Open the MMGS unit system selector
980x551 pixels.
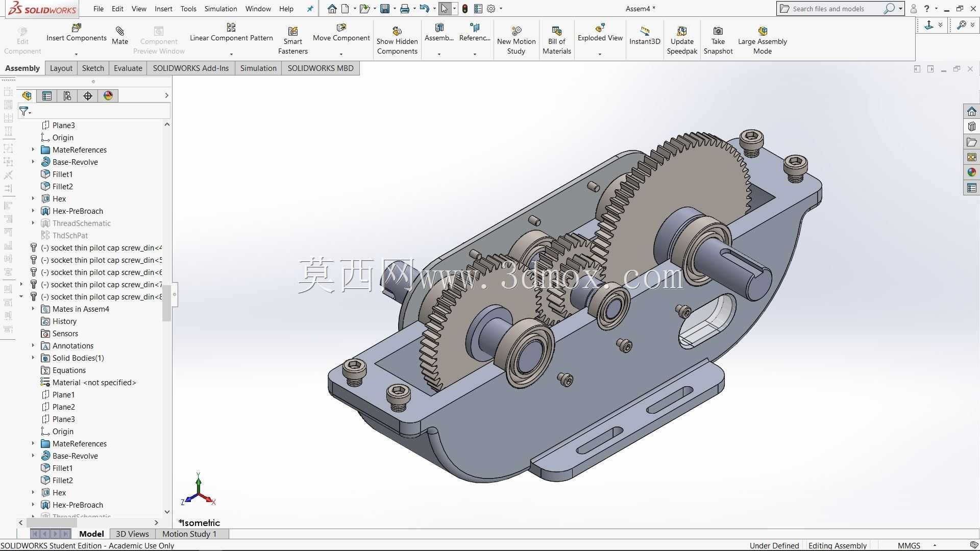pyautogui.click(x=909, y=545)
